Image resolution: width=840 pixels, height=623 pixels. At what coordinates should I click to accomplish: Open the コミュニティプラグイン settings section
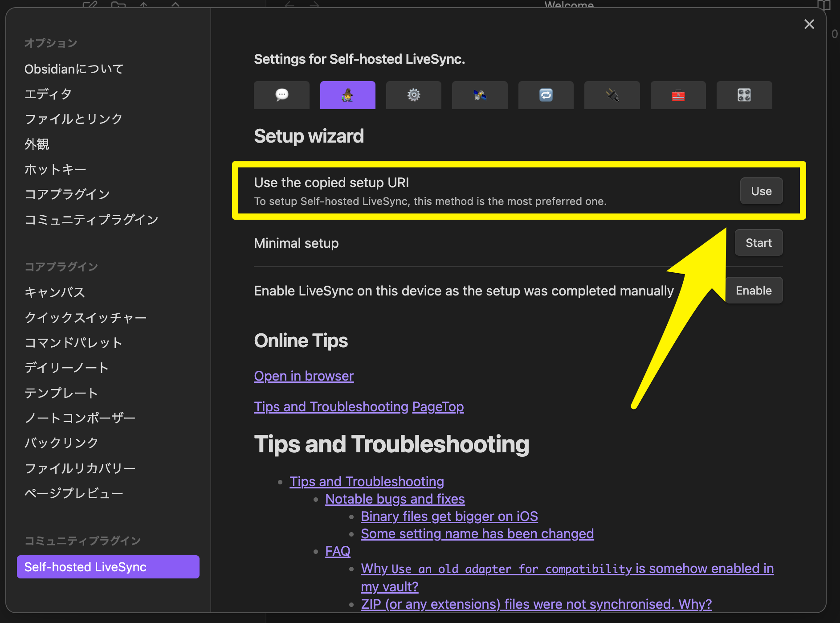click(x=92, y=219)
